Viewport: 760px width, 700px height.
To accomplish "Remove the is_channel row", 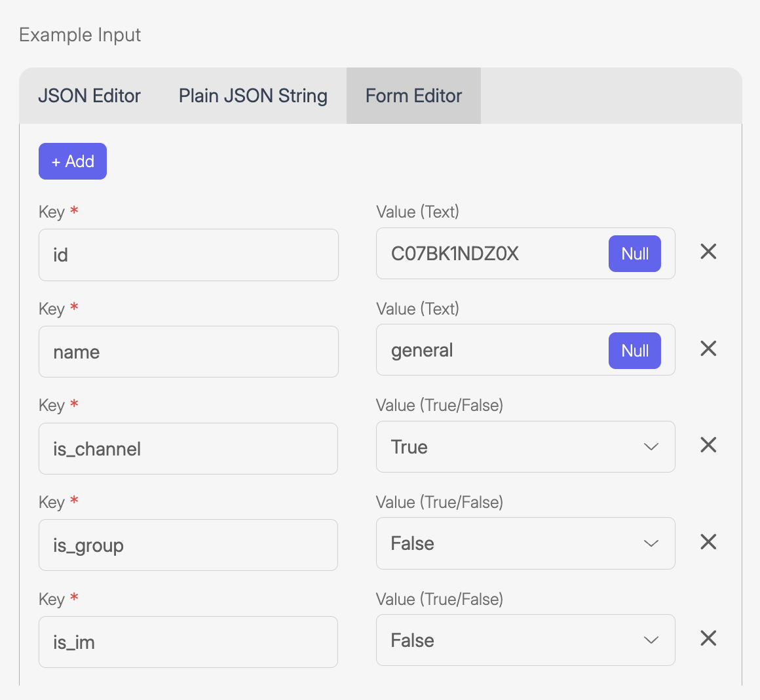I will tap(708, 446).
